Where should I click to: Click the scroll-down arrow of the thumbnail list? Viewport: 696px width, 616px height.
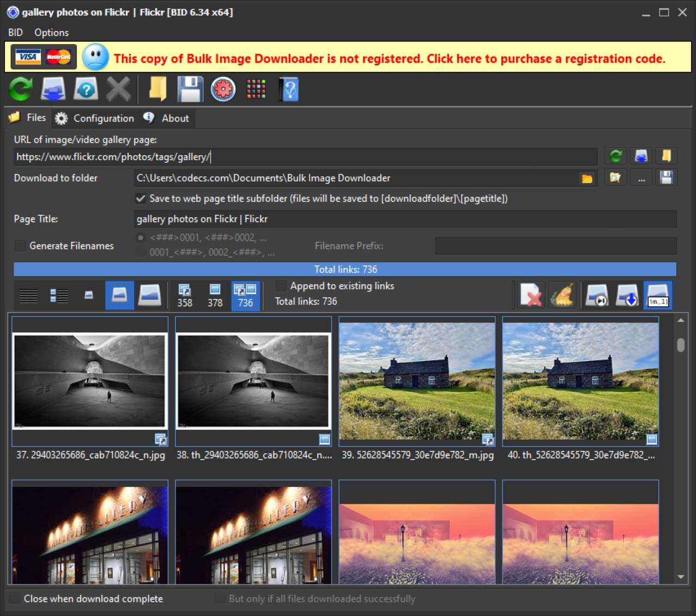[x=681, y=576]
